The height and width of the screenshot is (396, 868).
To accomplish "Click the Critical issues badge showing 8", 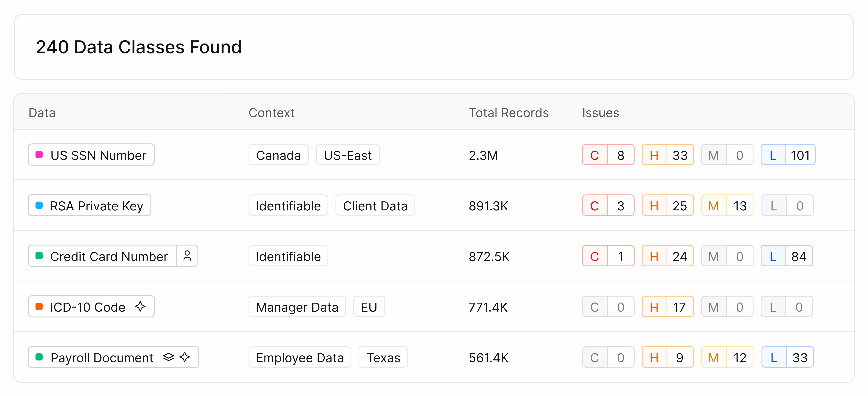I will pos(608,155).
